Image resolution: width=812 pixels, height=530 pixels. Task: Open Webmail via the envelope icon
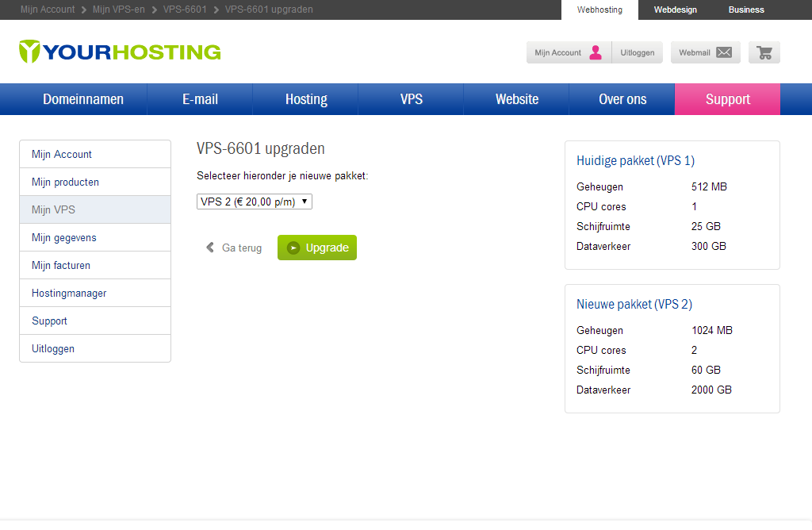tap(723, 52)
